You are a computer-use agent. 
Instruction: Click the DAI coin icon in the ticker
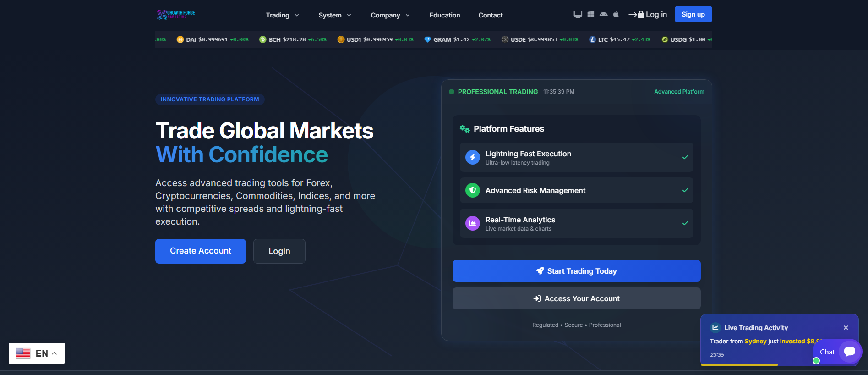(180, 39)
